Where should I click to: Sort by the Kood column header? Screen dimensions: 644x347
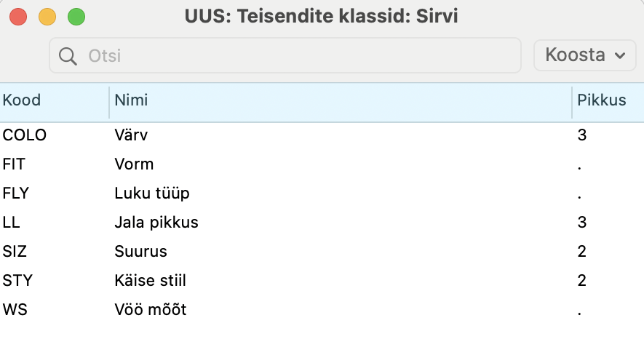tap(55, 100)
